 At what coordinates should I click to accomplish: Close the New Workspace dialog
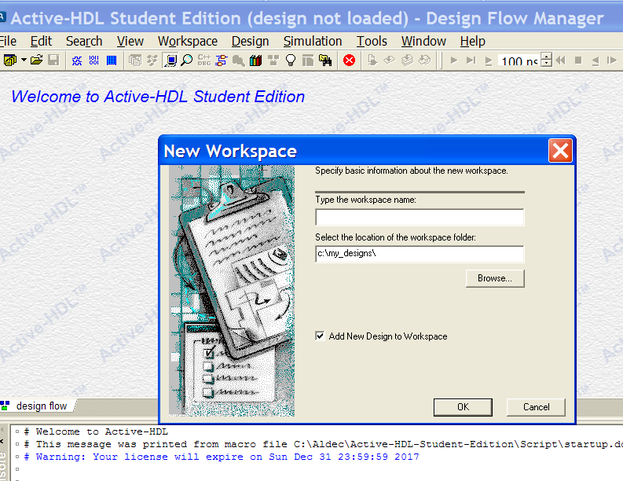point(560,151)
